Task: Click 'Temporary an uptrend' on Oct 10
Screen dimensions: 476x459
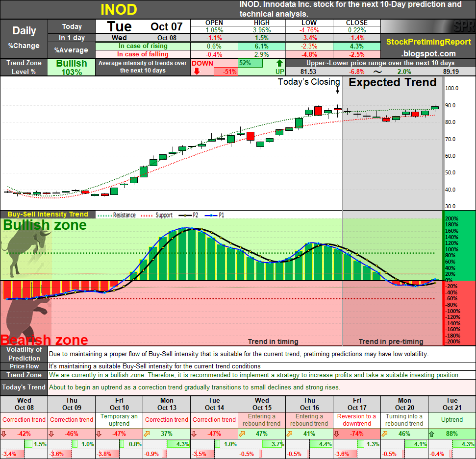Action: tap(119, 420)
